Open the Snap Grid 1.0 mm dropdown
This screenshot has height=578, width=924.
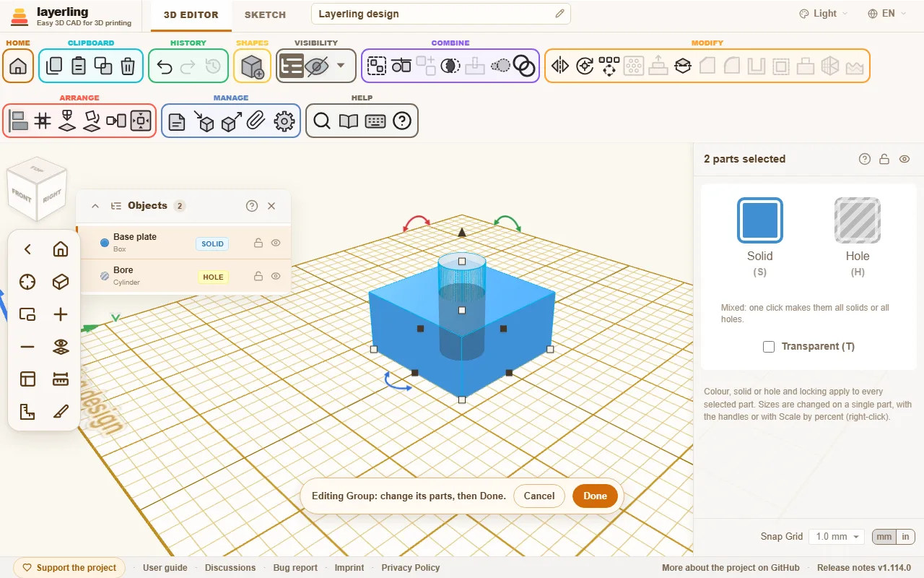[836, 537]
